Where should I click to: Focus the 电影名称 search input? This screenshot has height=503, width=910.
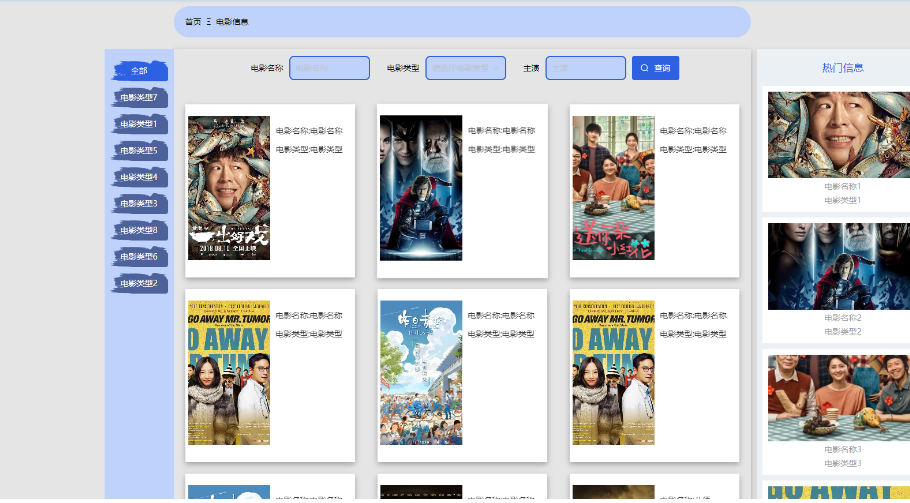330,68
